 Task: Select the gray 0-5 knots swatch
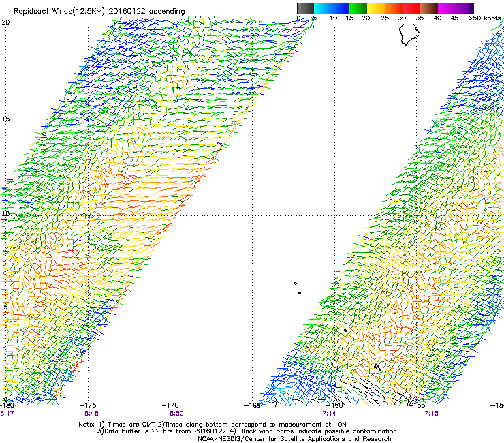coord(305,8)
